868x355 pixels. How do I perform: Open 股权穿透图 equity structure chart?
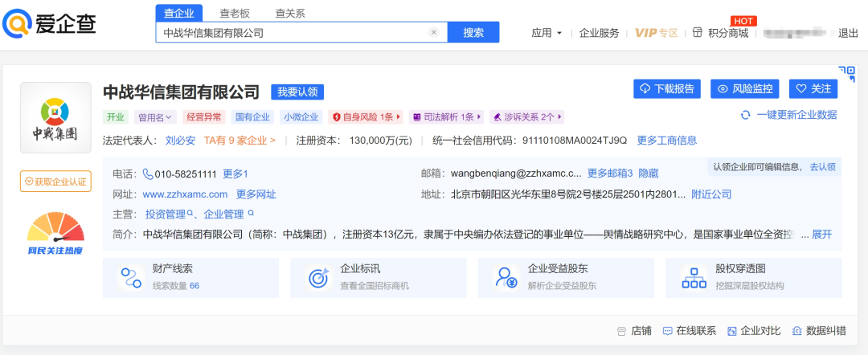[751, 277]
